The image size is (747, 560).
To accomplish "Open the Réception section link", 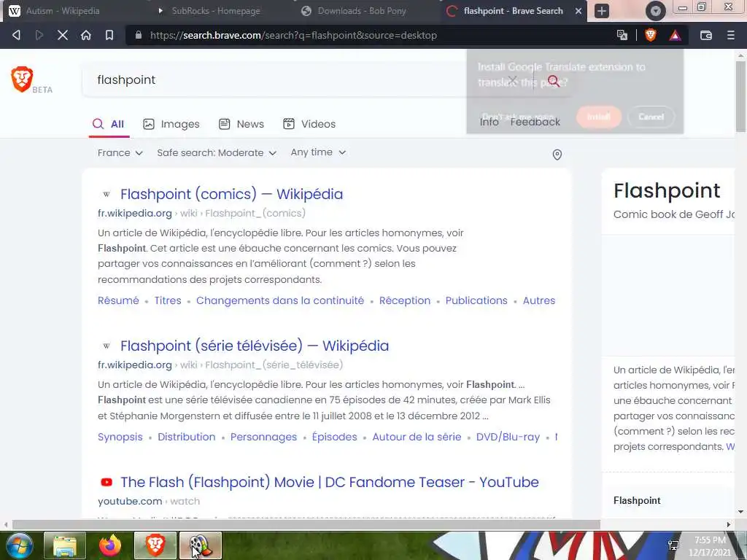I will pos(404,300).
